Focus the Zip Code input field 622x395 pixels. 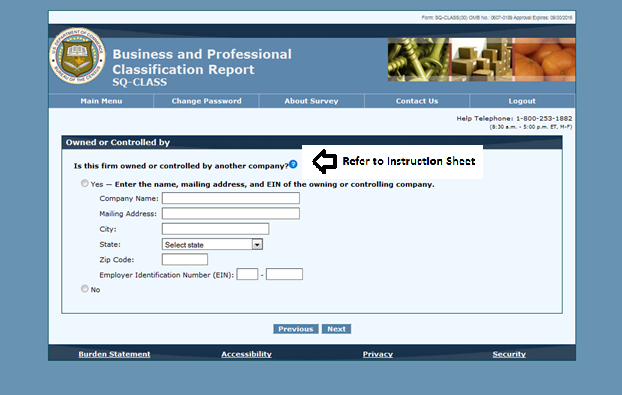click(x=185, y=260)
